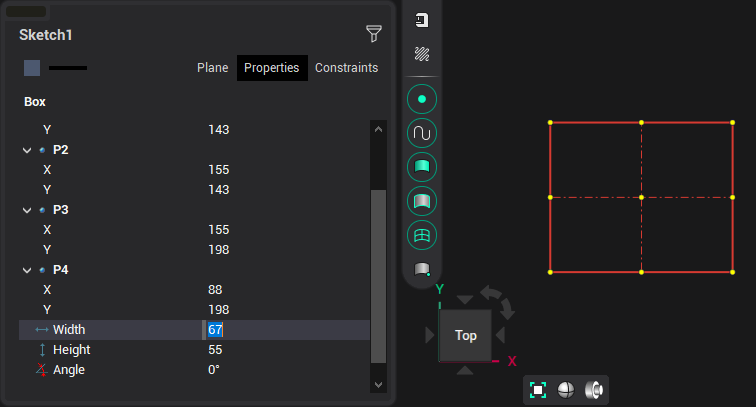This screenshot has width=756, height=407.
Task: Collapse the P4 point group
Action: (27, 270)
